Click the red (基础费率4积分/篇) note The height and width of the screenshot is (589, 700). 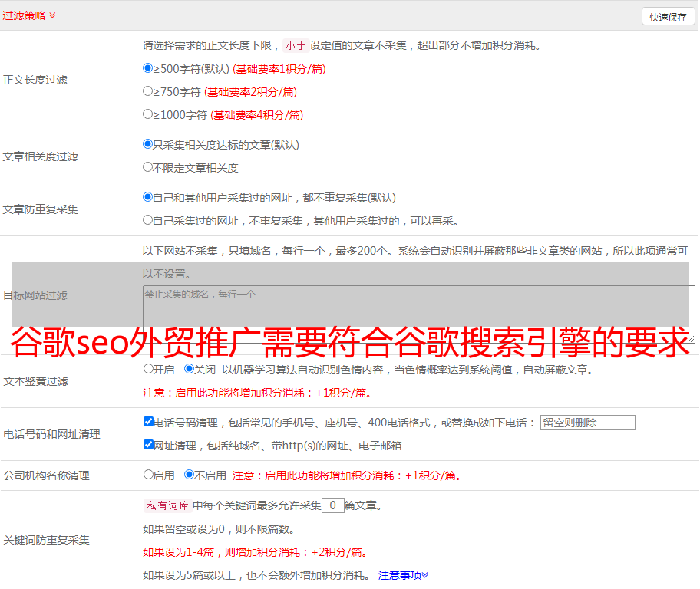click(256, 115)
